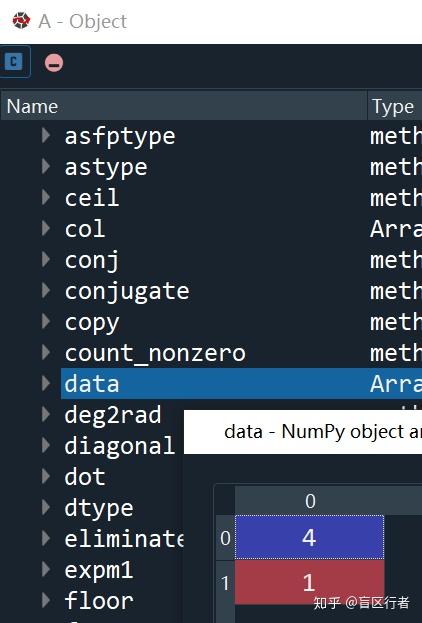422x623 pixels.
Task: Expand the dtype row
Action: [x=46, y=507]
